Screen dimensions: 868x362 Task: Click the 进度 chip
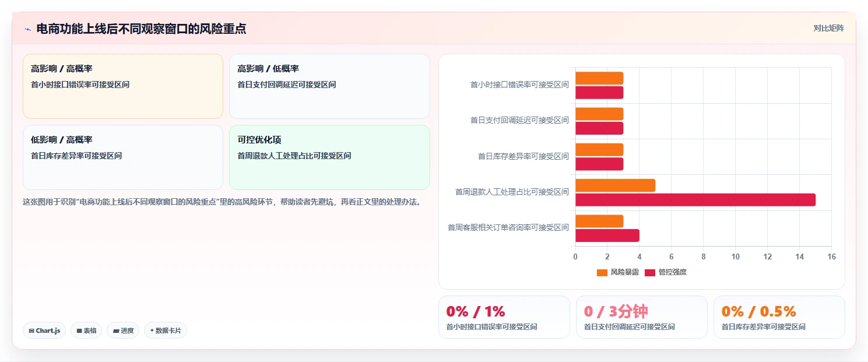123,331
